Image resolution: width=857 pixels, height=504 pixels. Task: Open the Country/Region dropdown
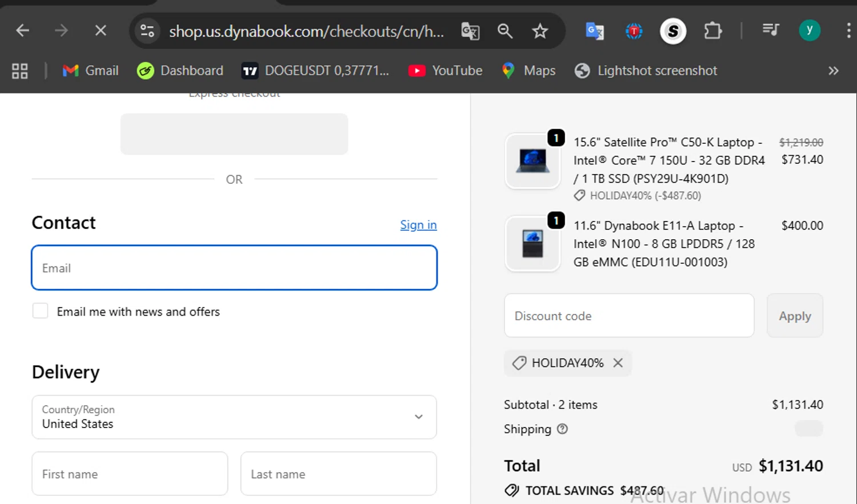click(x=234, y=417)
